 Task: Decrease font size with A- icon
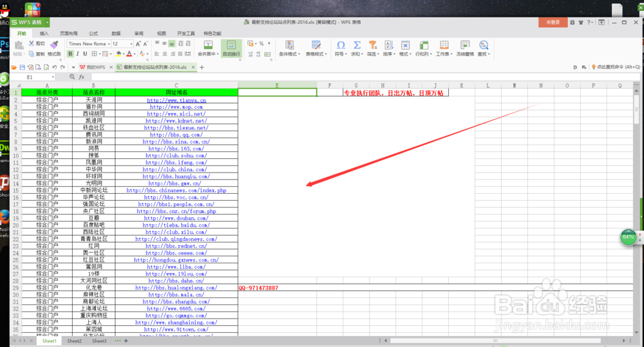pos(145,44)
